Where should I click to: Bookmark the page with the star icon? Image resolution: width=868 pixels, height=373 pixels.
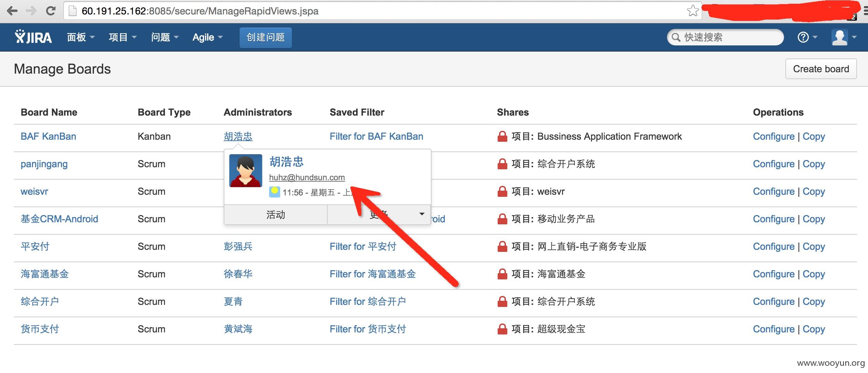pyautogui.click(x=692, y=11)
